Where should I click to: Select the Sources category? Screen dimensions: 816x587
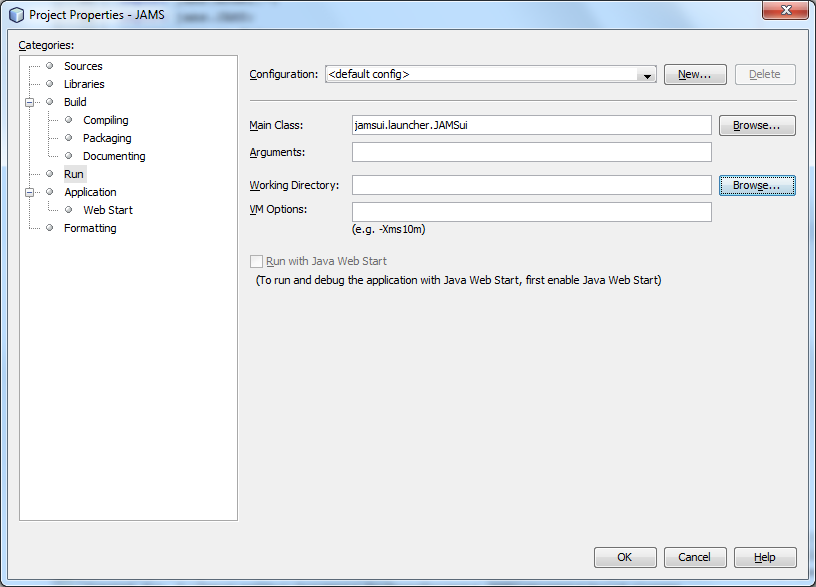(83, 66)
